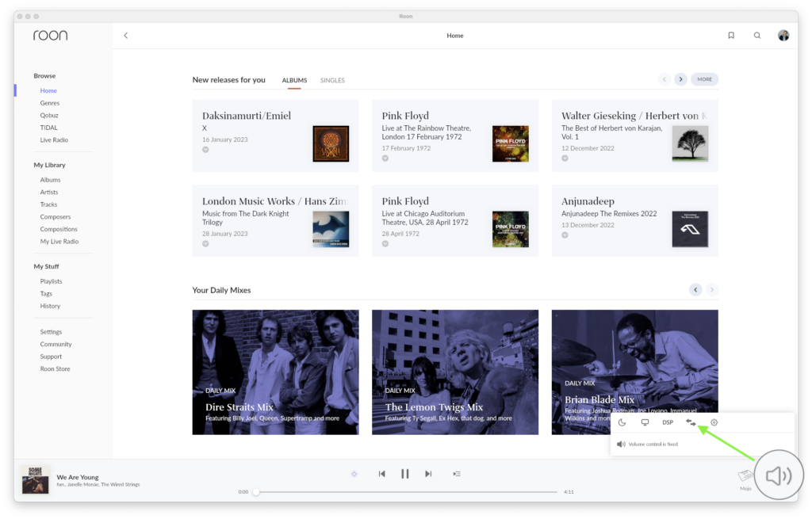Open Community in the sidebar
The width and height of the screenshot is (812, 519).
pos(56,345)
